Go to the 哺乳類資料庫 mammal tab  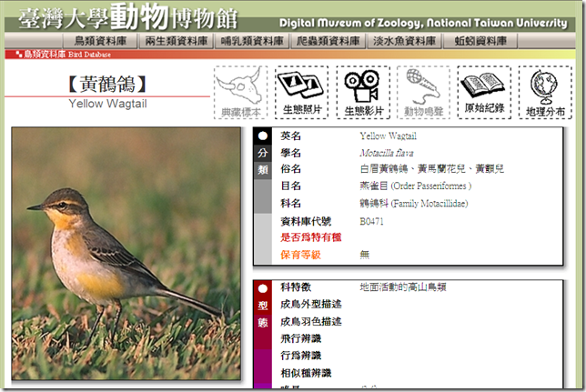252,41
